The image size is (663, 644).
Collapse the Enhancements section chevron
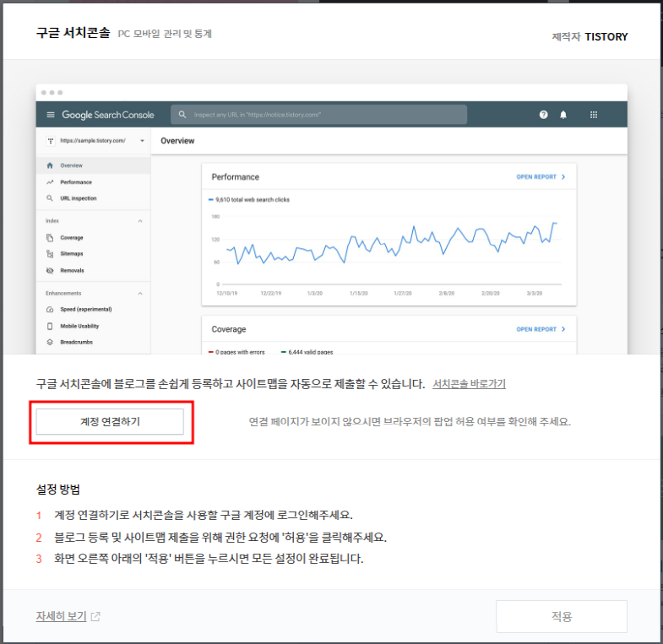[140, 293]
